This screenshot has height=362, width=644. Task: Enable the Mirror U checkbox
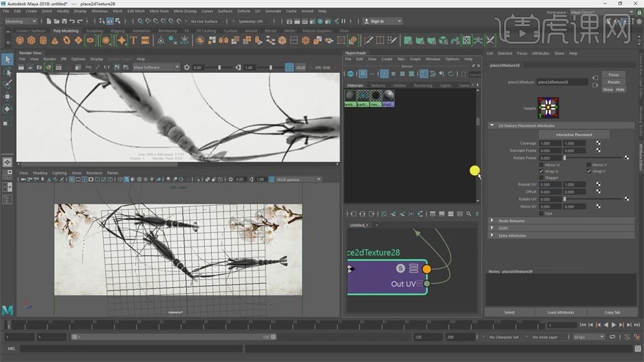point(541,165)
